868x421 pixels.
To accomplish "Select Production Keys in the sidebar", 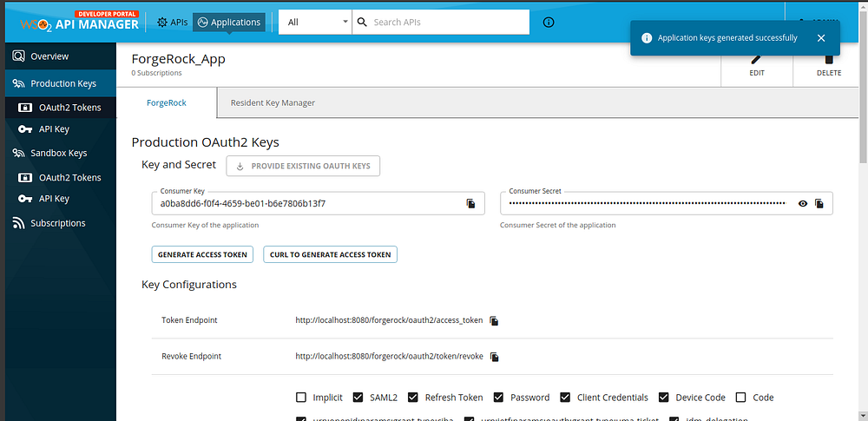I will point(61,83).
